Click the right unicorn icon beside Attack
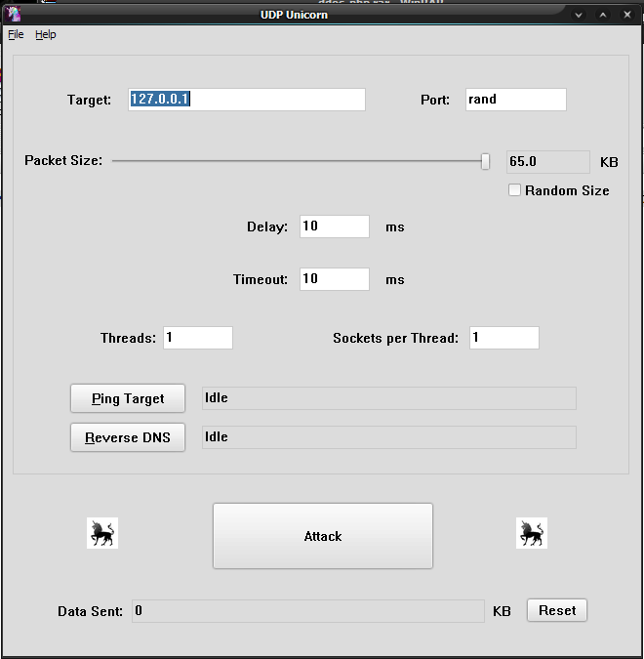The width and height of the screenshot is (644, 659). point(532,533)
